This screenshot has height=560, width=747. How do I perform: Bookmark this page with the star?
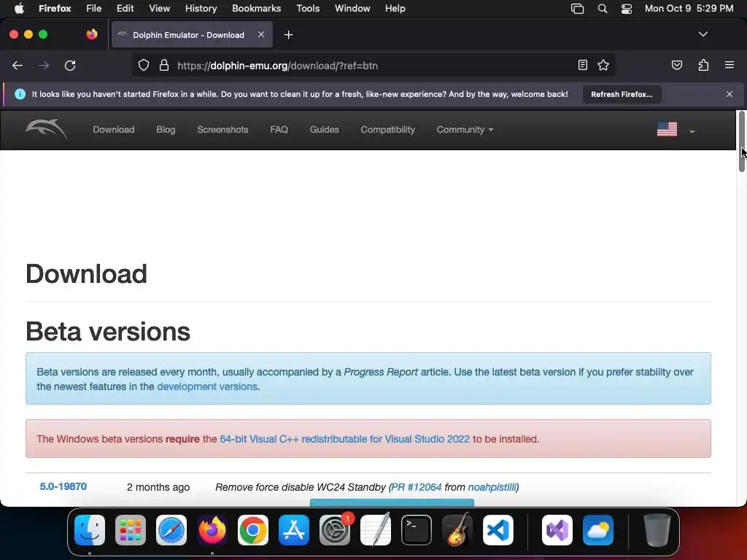[x=603, y=65]
